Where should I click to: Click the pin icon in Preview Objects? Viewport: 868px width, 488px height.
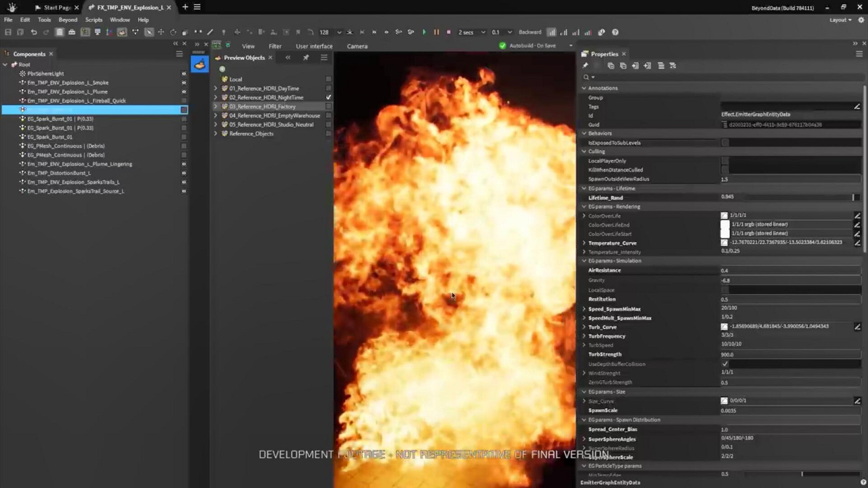pos(306,58)
